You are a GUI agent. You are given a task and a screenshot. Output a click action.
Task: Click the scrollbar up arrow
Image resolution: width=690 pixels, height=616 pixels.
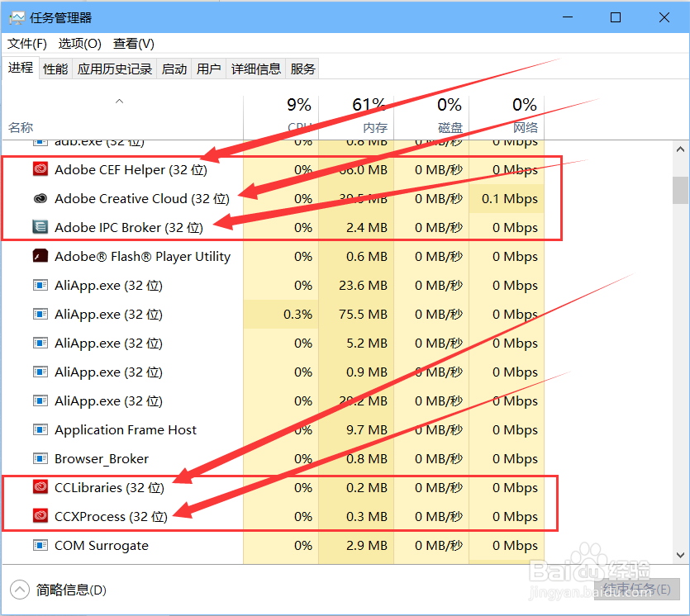[x=680, y=149]
